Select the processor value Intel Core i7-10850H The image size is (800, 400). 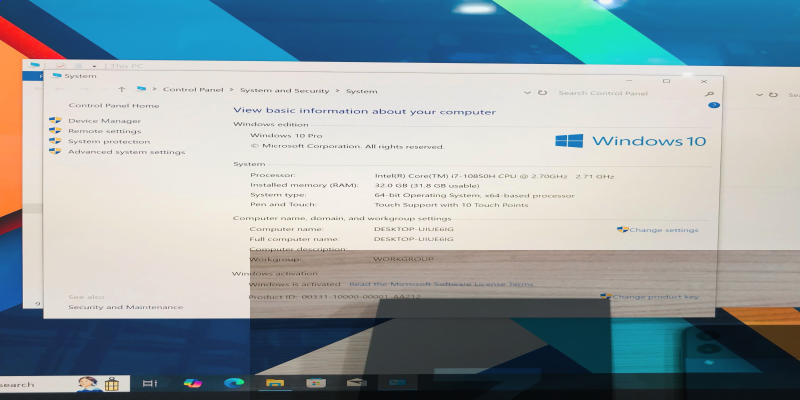coord(494,177)
